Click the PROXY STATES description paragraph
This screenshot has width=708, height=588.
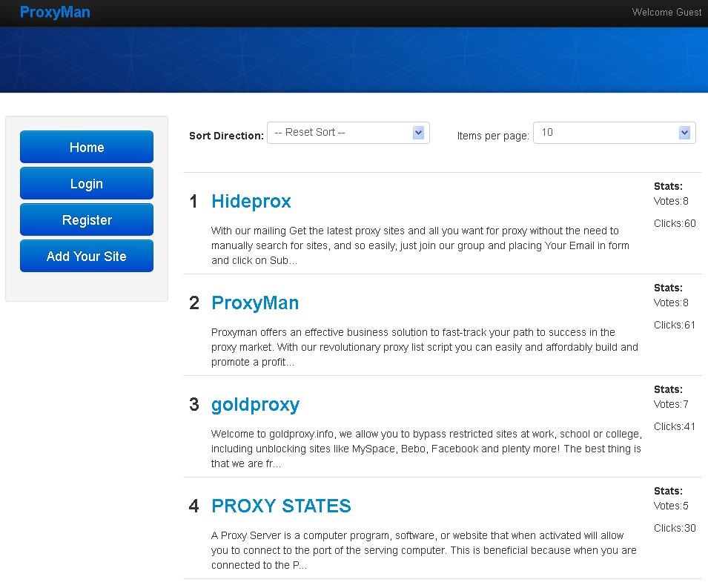point(424,550)
